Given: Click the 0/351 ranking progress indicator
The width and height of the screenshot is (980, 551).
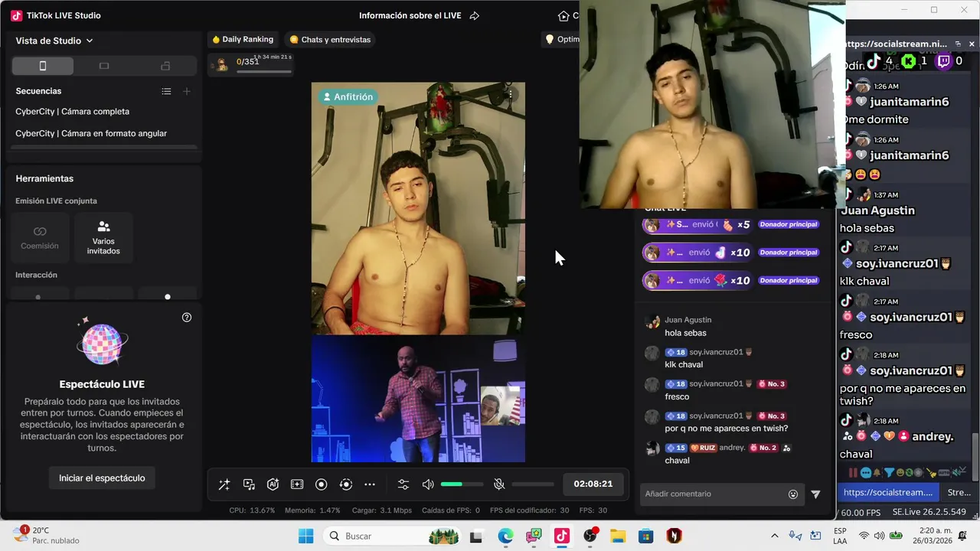Looking at the screenshot, I should (x=253, y=64).
